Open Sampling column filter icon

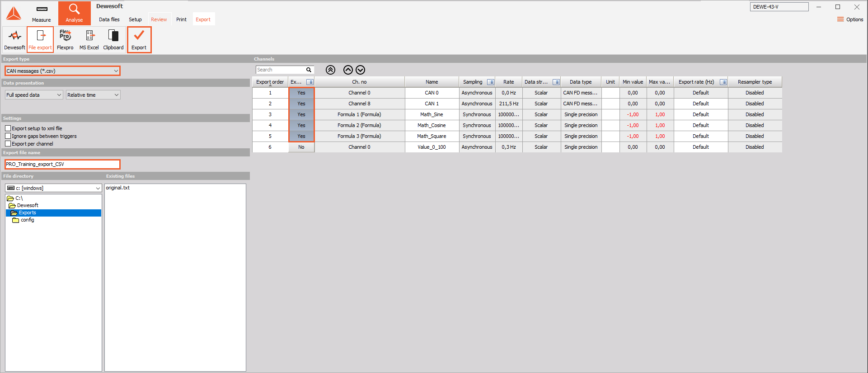[491, 82]
